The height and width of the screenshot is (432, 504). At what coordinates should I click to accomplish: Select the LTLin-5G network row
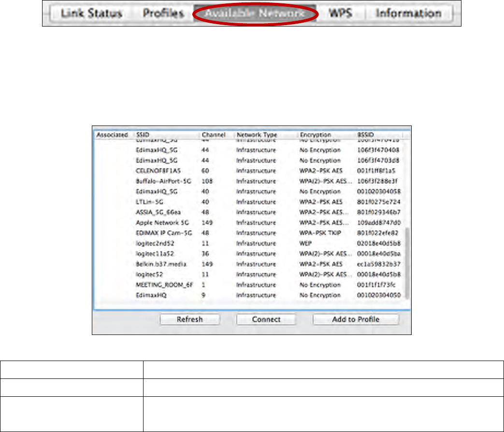(249, 202)
